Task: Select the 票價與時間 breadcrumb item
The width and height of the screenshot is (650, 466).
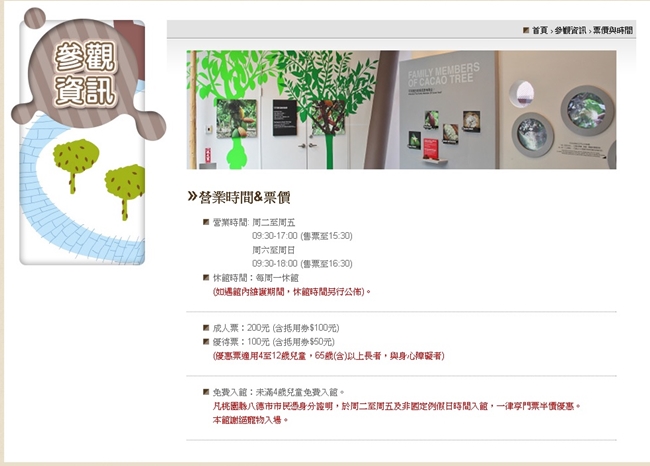Action: [x=613, y=30]
